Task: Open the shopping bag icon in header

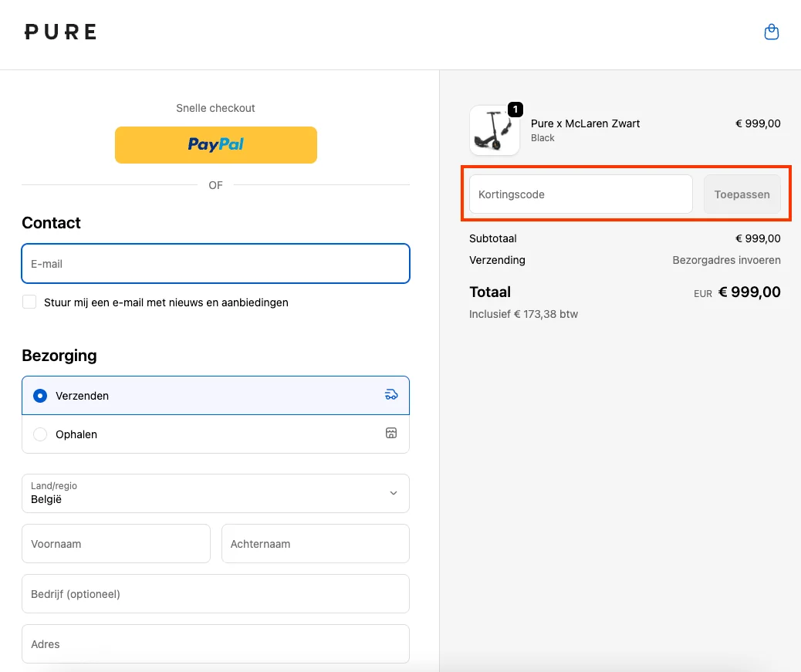Action: (x=771, y=32)
